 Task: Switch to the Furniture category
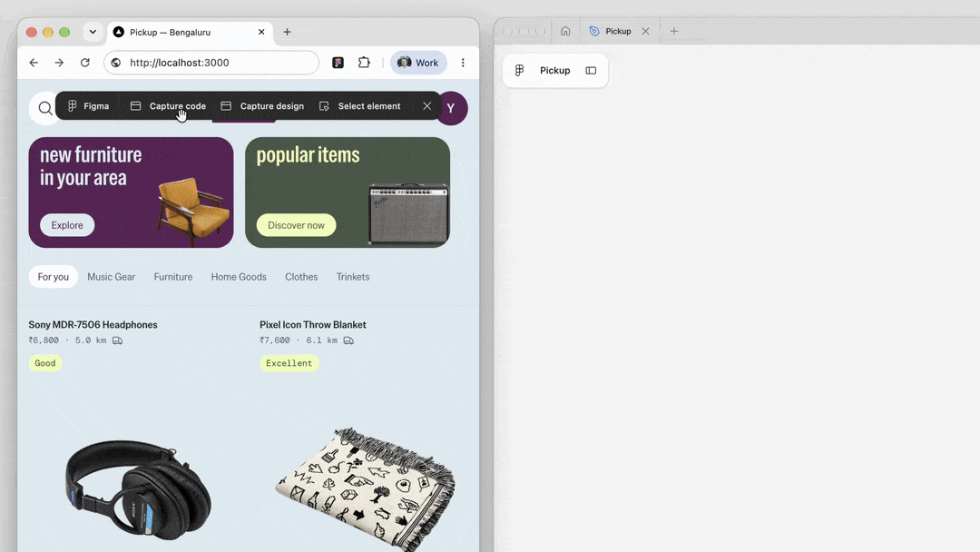point(173,277)
